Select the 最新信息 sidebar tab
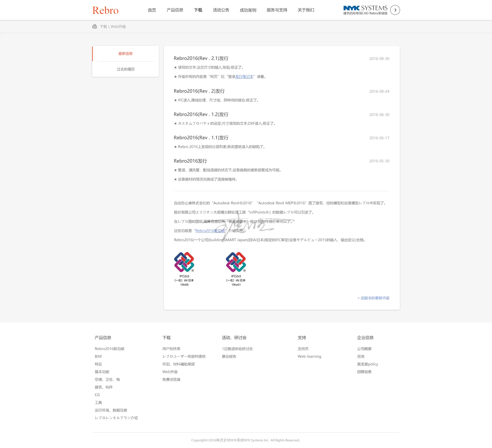 tap(126, 54)
